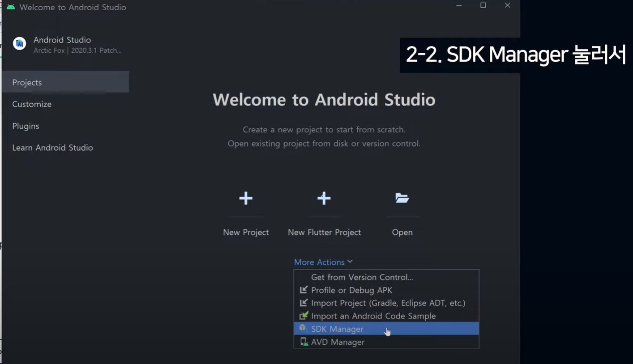Open AVD Manager from the menu
This screenshot has width=633, height=364.
click(386, 342)
